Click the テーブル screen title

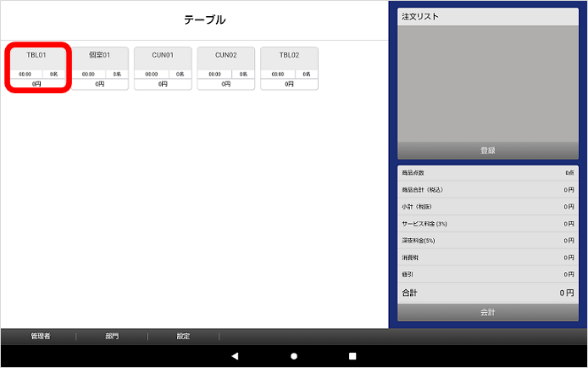coord(205,20)
